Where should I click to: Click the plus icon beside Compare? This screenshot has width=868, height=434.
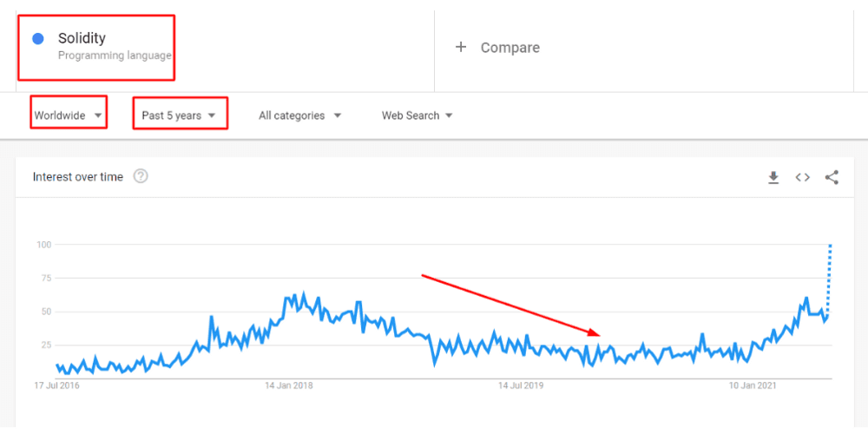tap(461, 47)
